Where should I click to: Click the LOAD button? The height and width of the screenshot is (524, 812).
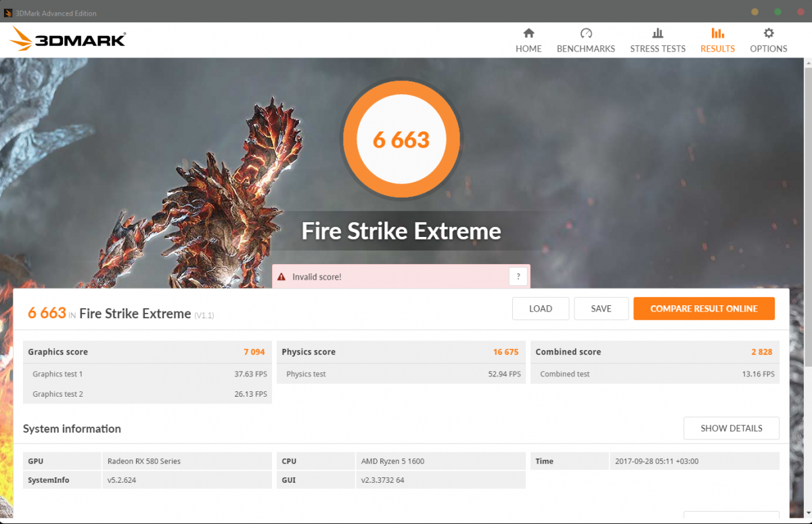coord(541,309)
